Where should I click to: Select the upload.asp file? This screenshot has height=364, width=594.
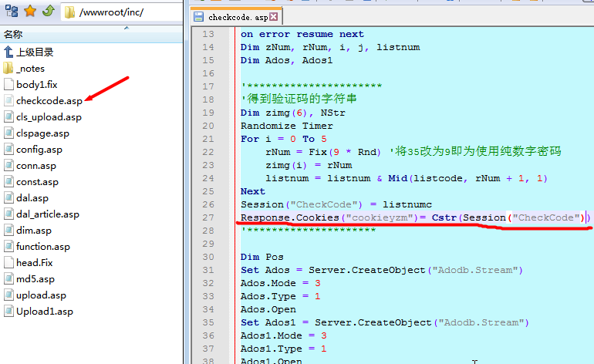click(41, 295)
